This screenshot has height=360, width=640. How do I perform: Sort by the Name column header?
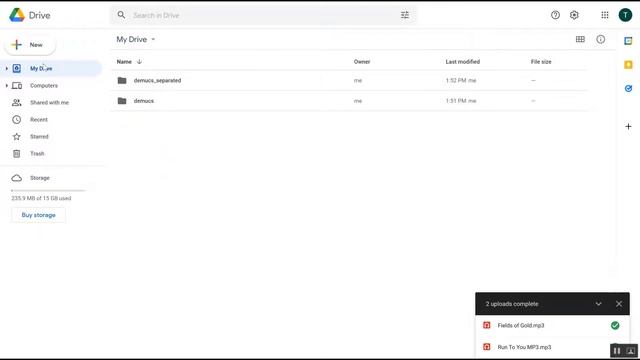point(124,62)
